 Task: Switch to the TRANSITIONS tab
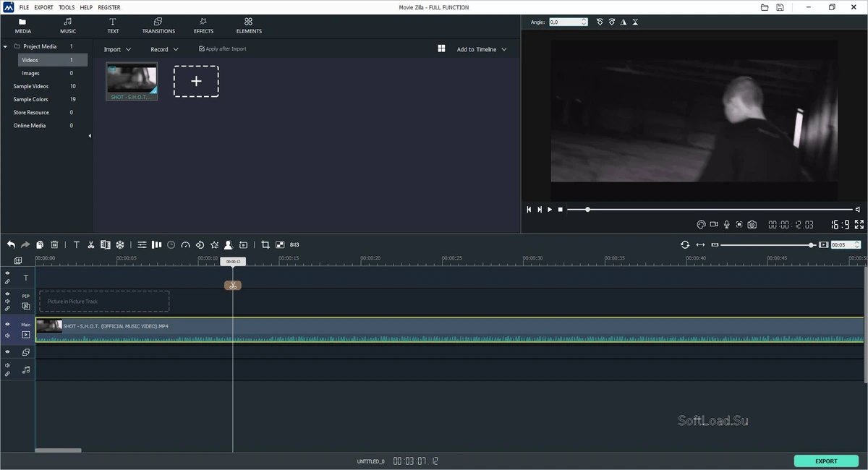click(x=158, y=26)
